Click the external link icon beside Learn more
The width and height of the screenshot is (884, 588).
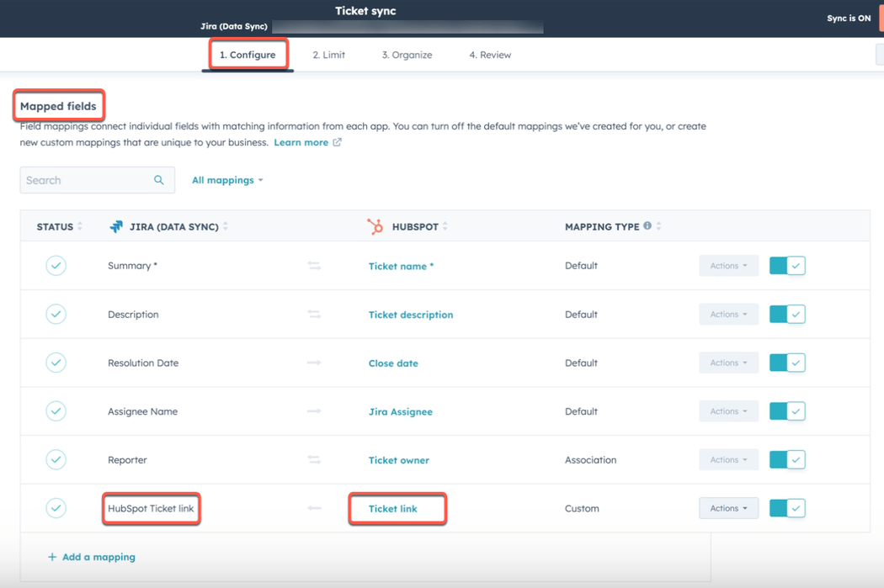[338, 142]
